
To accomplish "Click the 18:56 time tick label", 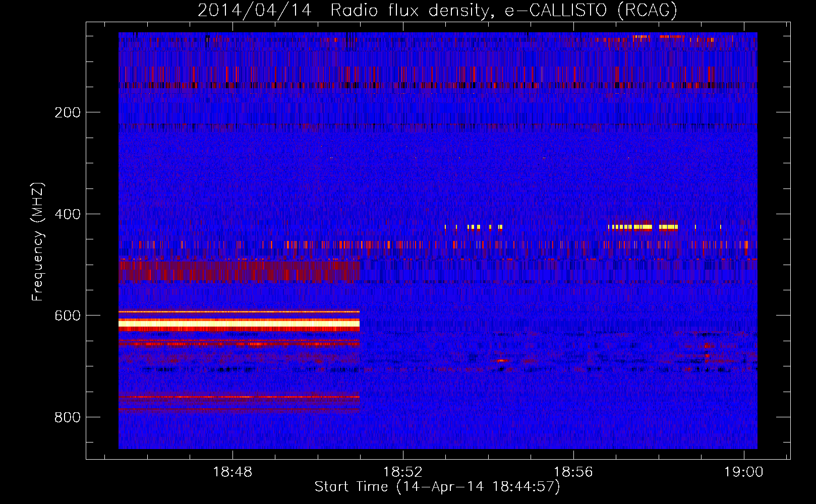I will 573,472.
